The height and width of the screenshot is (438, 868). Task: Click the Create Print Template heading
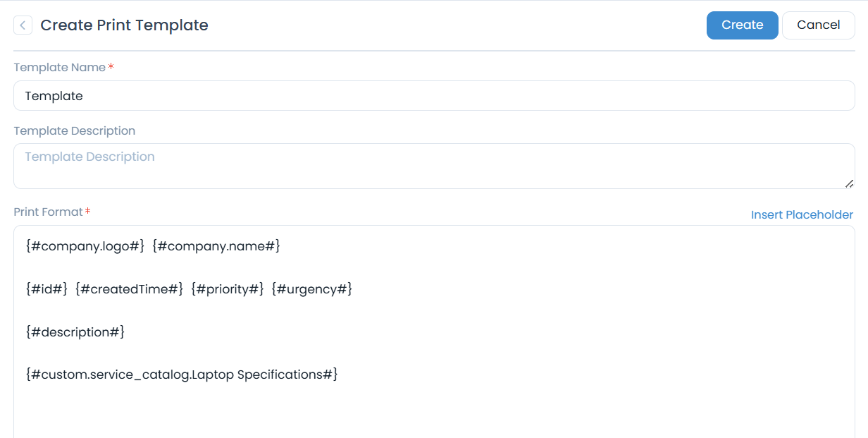(x=124, y=25)
